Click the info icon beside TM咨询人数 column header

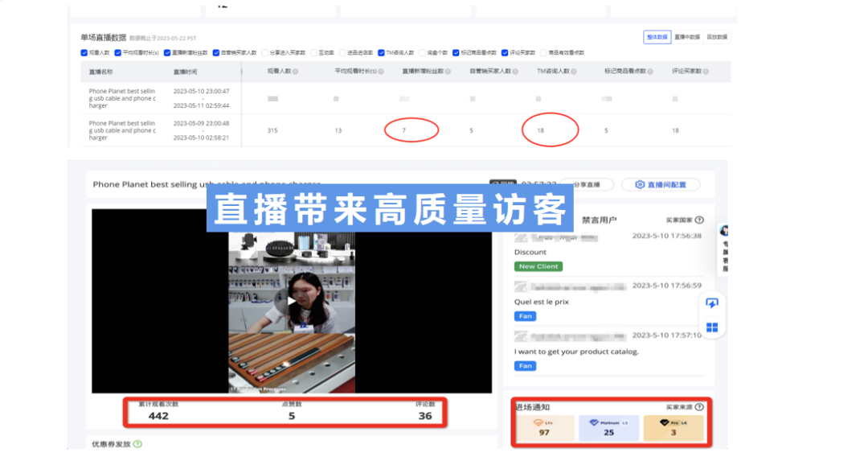574,72
